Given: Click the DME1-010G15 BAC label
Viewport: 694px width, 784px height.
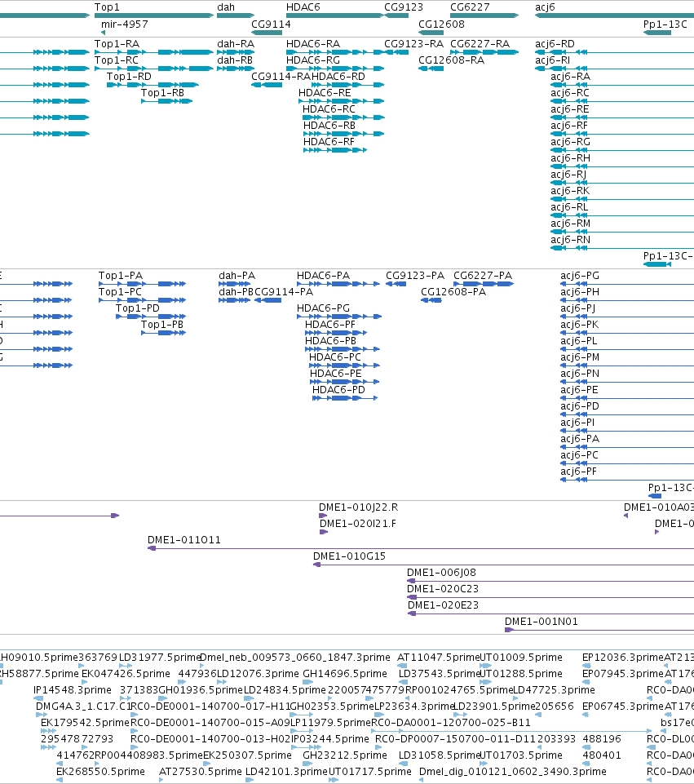Looking at the screenshot, I should [x=349, y=556].
